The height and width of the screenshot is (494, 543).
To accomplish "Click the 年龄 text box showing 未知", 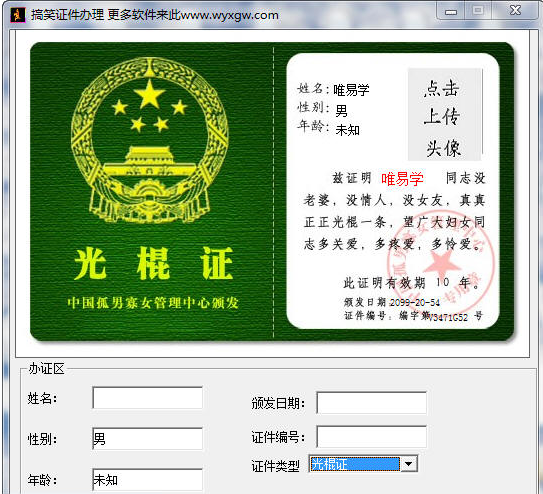I will (x=148, y=479).
